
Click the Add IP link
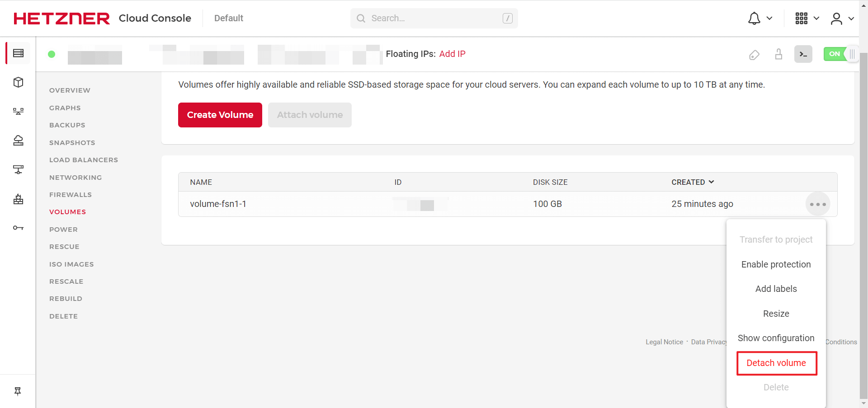(452, 54)
